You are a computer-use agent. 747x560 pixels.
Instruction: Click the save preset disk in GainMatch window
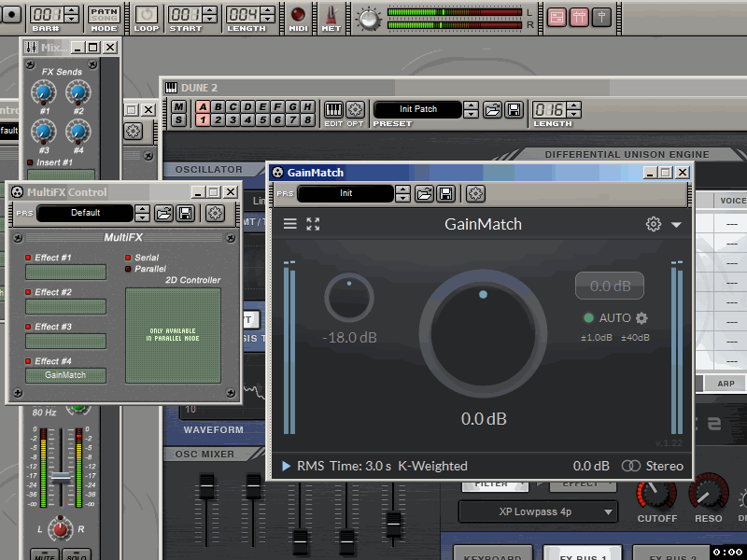pos(446,193)
